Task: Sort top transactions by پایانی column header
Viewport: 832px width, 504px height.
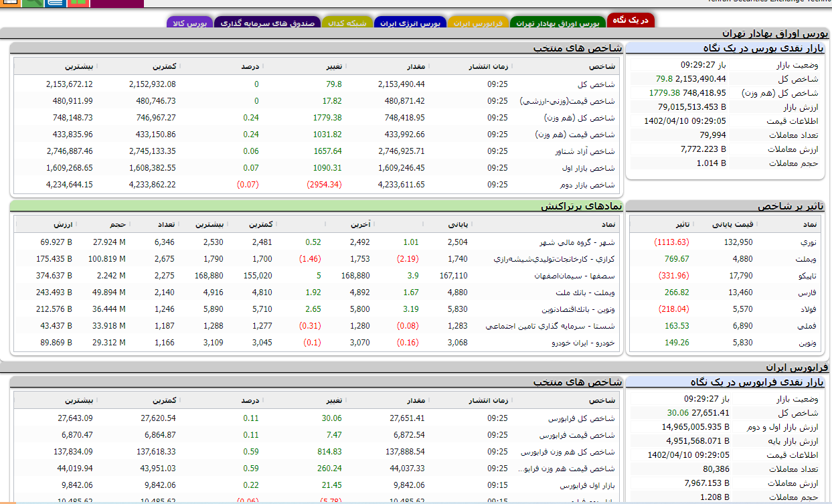Action: tap(458, 224)
